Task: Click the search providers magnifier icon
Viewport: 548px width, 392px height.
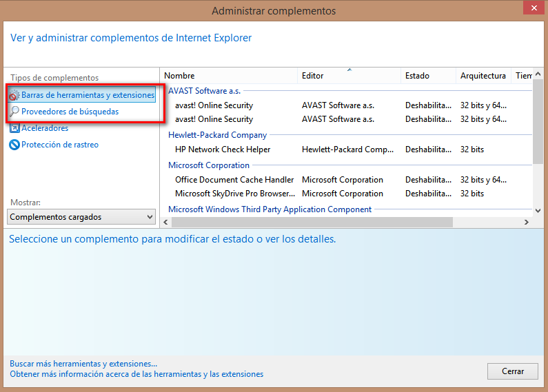Action: pyautogui.click(x=14, y=112)
